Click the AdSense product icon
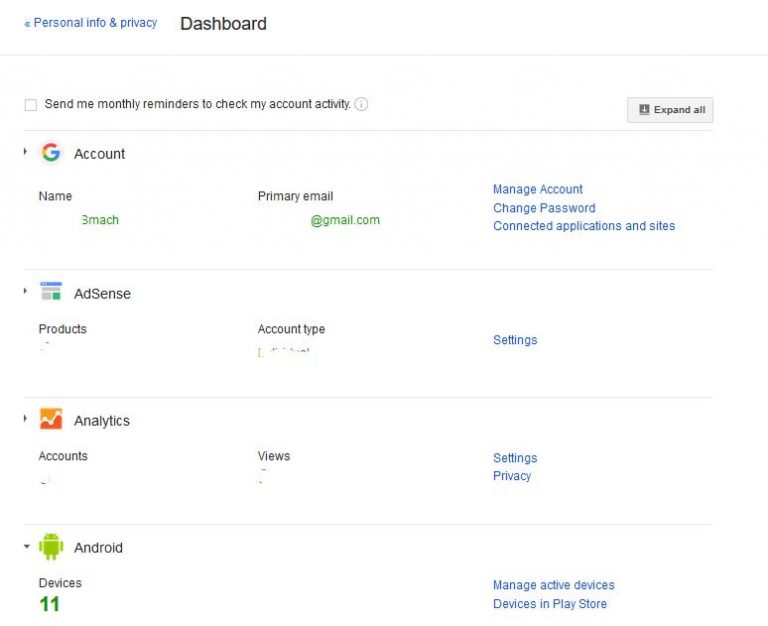768x626 pixels. click(51, 292)
